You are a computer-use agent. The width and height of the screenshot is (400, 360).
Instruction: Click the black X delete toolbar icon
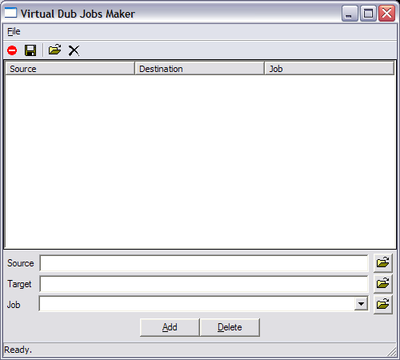pyautogui.click(x=74, y=51)
